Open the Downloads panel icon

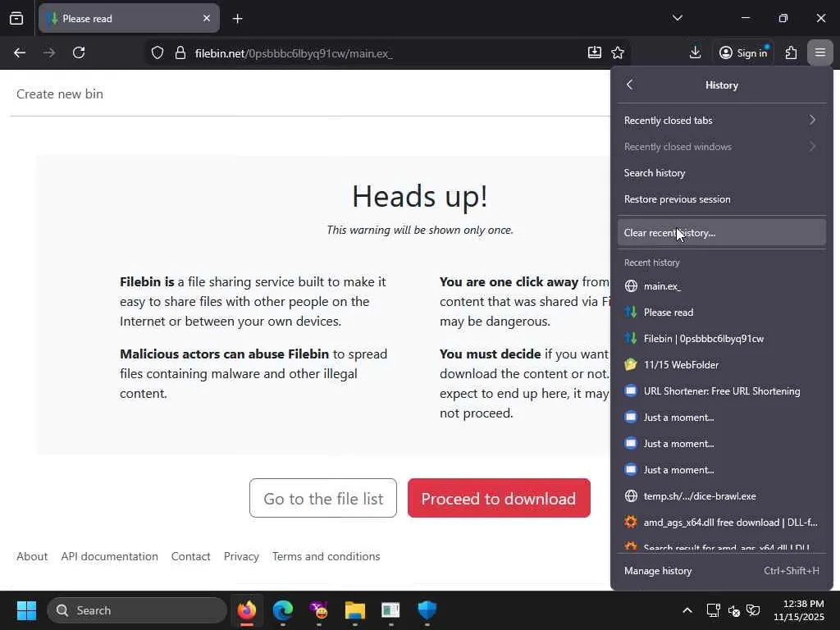[695, 52]
